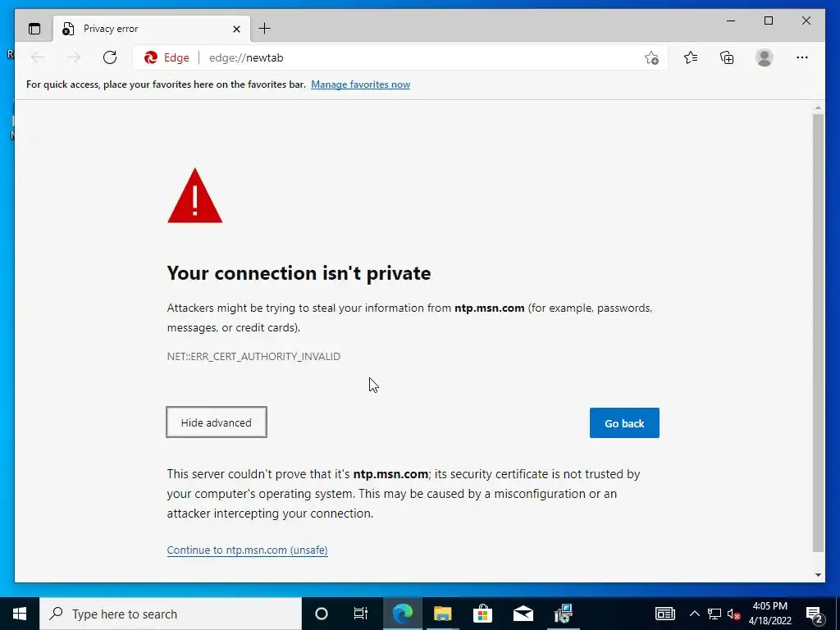
Task: Click the Your connection isn't private heading
Action: point(299,273)
